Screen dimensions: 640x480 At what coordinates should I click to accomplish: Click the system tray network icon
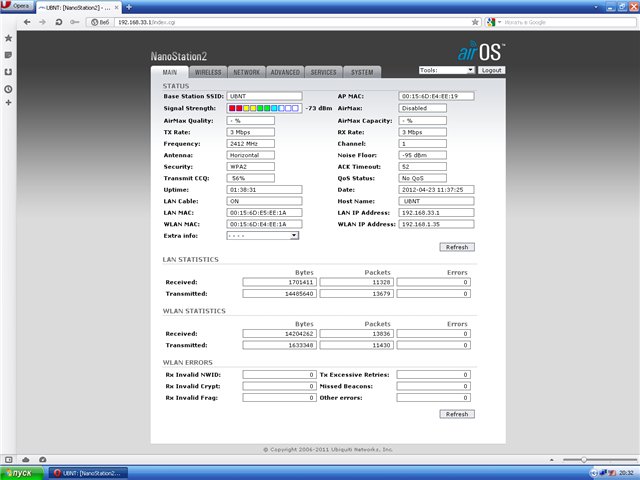tap(603, 473)
